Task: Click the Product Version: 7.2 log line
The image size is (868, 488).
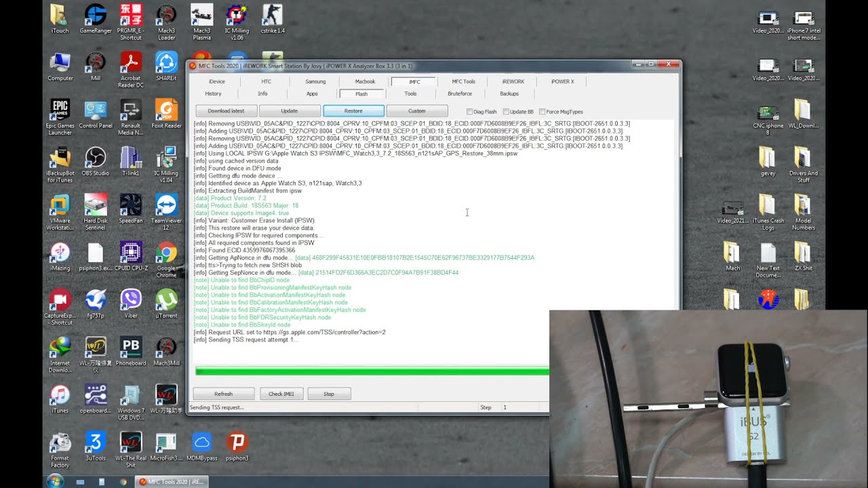Action: click(x=230, y=198)
